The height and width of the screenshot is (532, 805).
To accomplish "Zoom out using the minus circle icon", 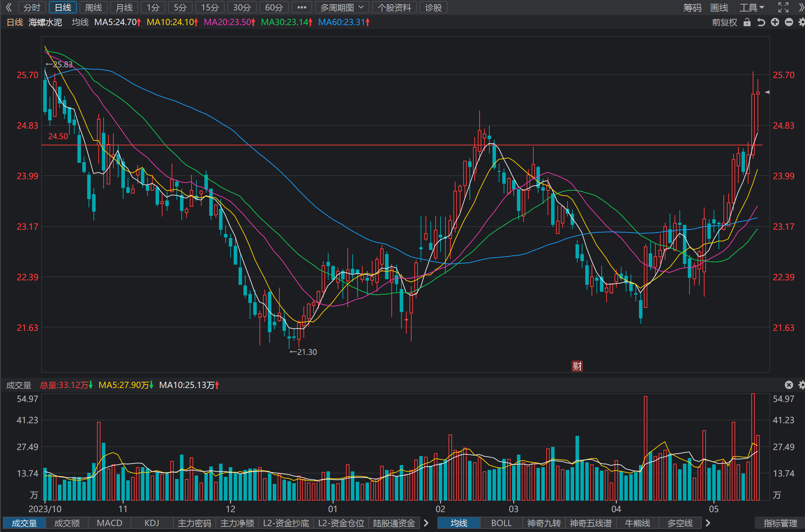I will click(789, 22).
